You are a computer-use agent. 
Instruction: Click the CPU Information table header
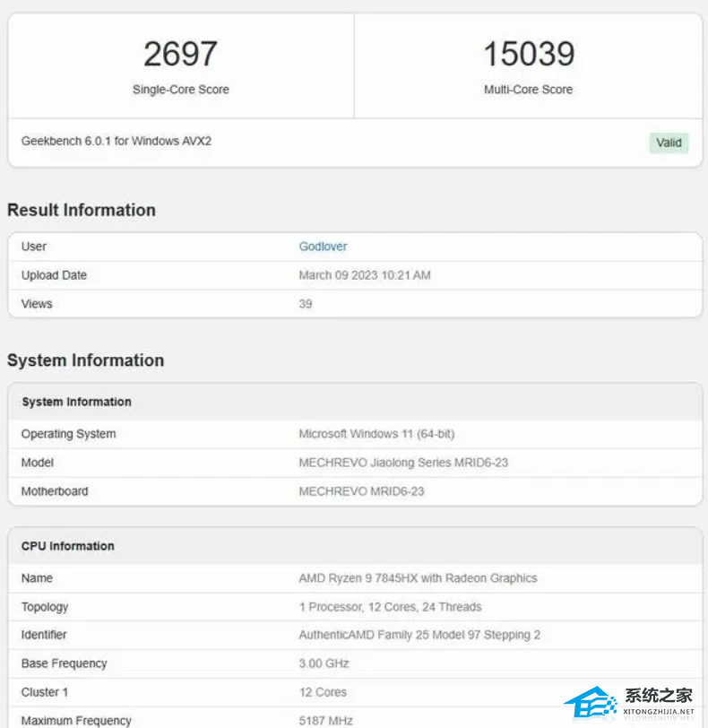(x=68, y=546)
